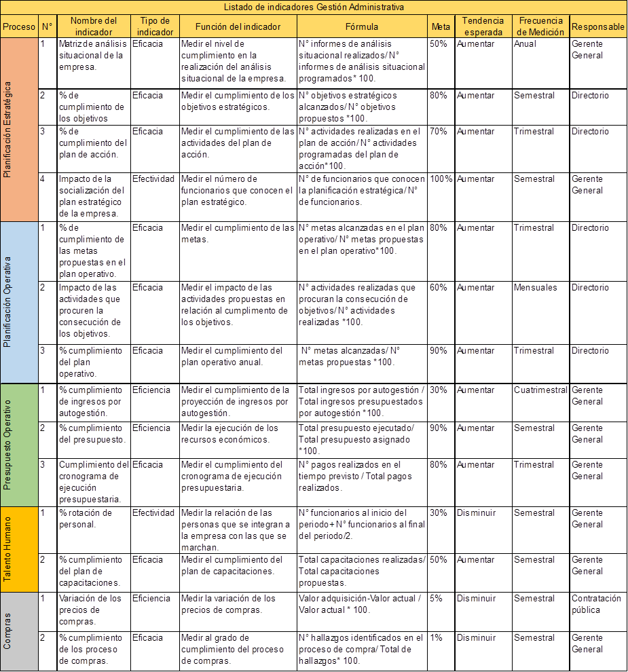Click the yellow 'Talento Humano' process cell
The image size is (628, 672).
coord(19,548)
